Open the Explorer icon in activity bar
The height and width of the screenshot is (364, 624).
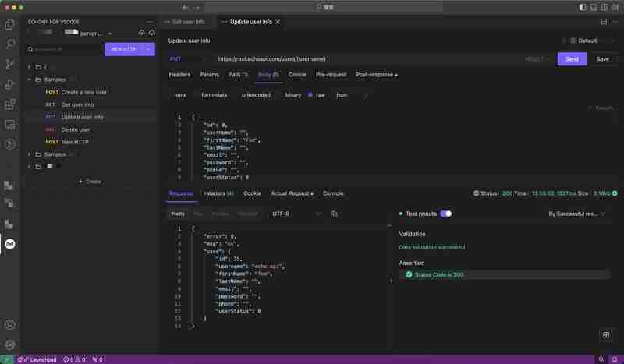(x=10, y=25)
